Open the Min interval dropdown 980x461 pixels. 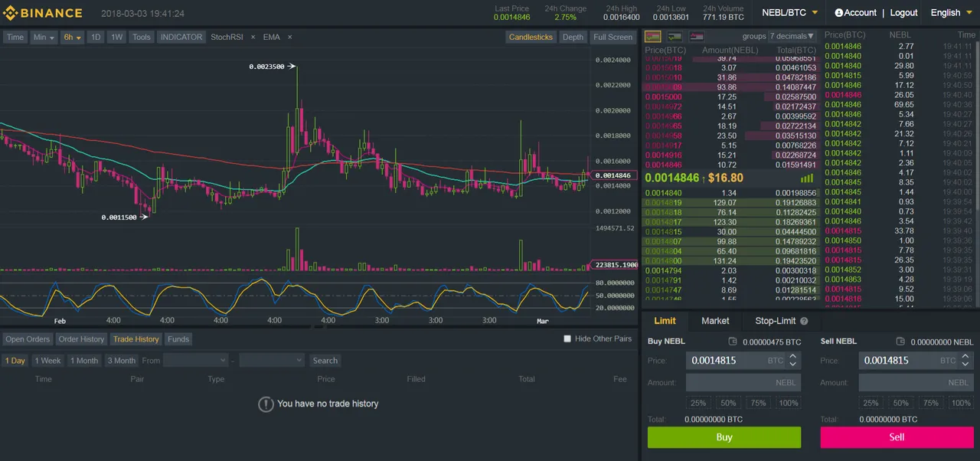click(x=44, y=37)
